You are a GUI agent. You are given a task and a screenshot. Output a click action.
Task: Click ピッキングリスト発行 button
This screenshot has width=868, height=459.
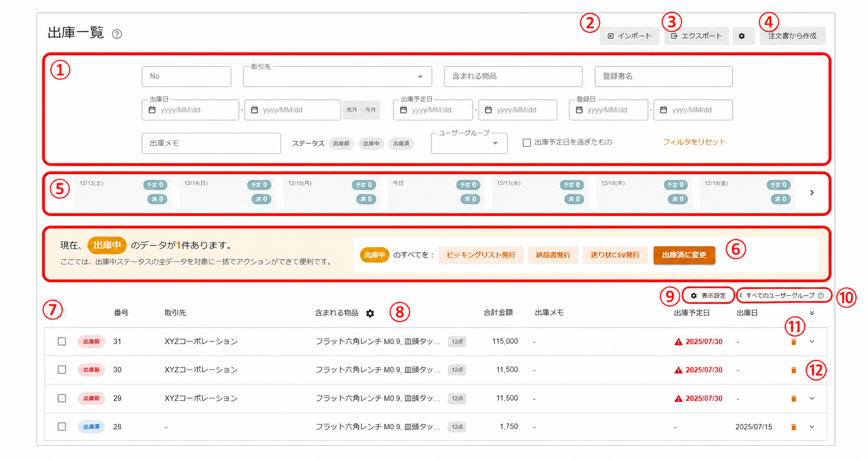[481, 255]
